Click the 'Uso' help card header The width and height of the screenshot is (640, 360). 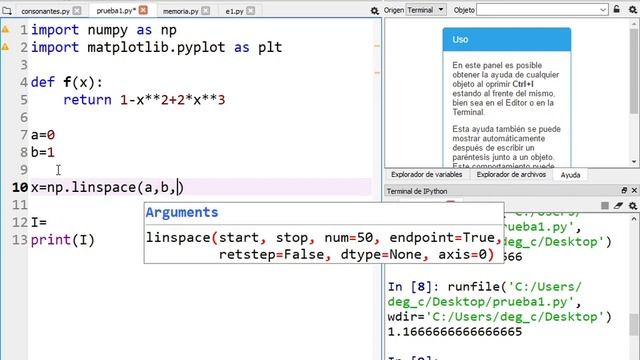[507, 40]
